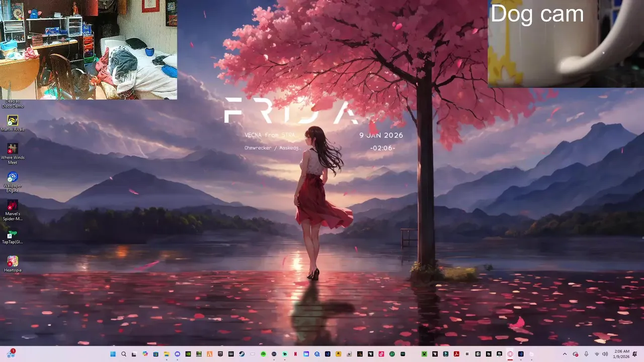
Task: Switch to the Opera browser taskbar icon
Action: [x=510, y=354]
